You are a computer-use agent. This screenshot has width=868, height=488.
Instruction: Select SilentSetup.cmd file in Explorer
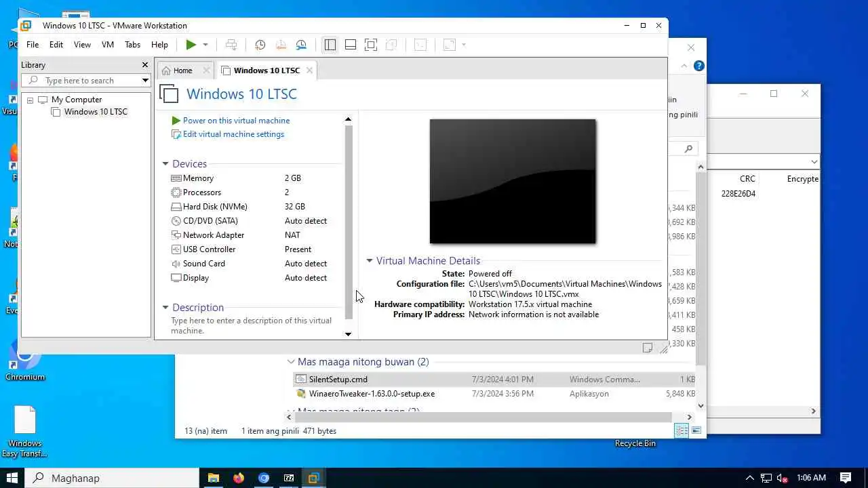338,380
